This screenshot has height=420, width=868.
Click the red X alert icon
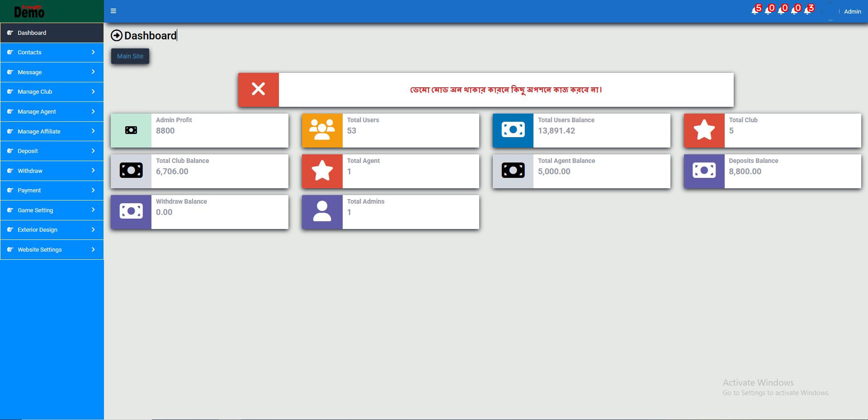(x=258, y=89)
